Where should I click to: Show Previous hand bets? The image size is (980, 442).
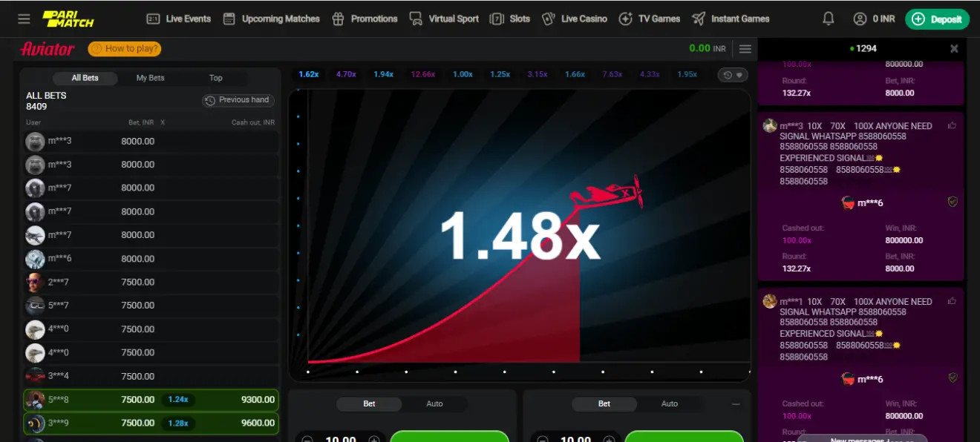pos(238,100)
